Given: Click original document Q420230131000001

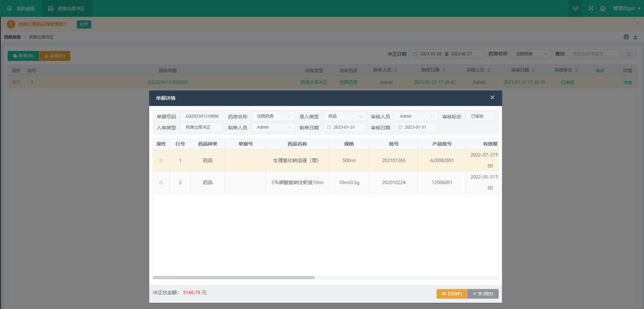Looking at the screenshot, I should click(x=168, y=82).
